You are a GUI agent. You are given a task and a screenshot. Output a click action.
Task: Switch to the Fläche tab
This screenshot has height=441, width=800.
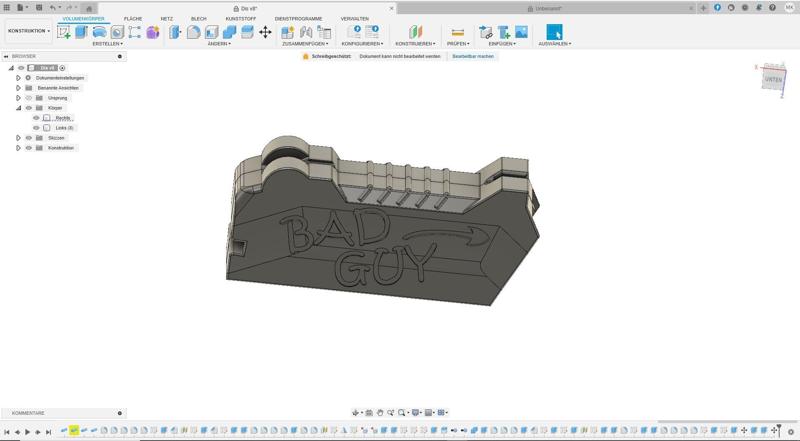coord(132,19)
